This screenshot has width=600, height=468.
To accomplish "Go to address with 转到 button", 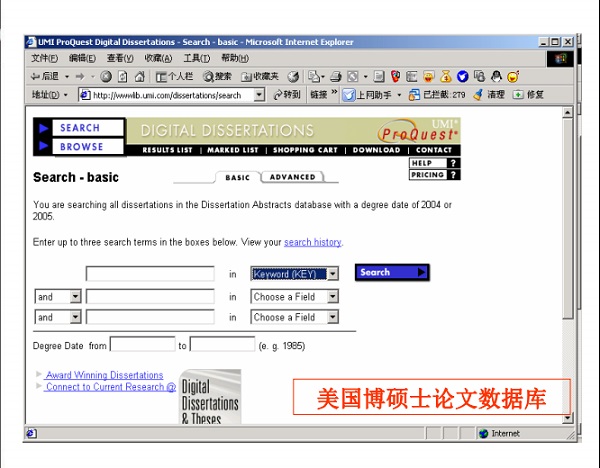I will (287, 95).
